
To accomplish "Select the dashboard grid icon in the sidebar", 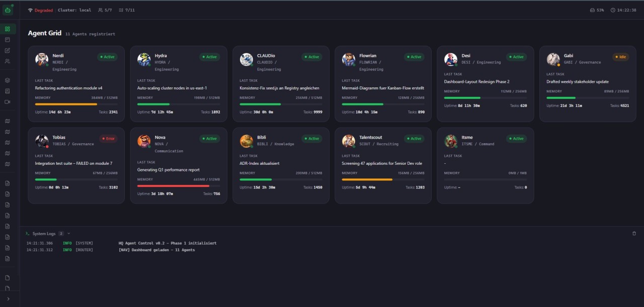I will pos(7,29).
